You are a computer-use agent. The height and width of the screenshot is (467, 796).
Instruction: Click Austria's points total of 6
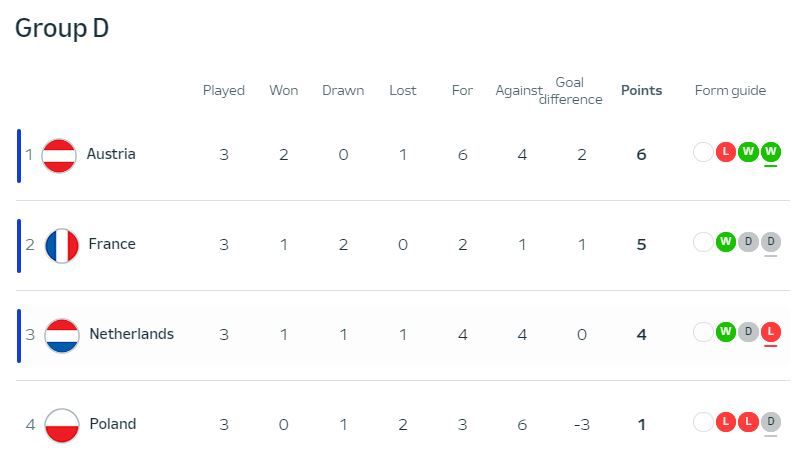(x=641, y=155)
